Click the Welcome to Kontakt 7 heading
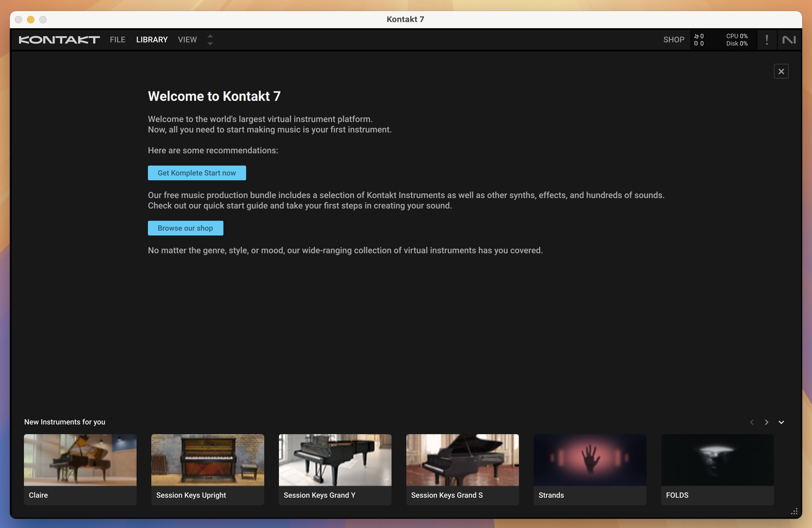The height and width of the screenshot is (528, 812). click(214, 96)
